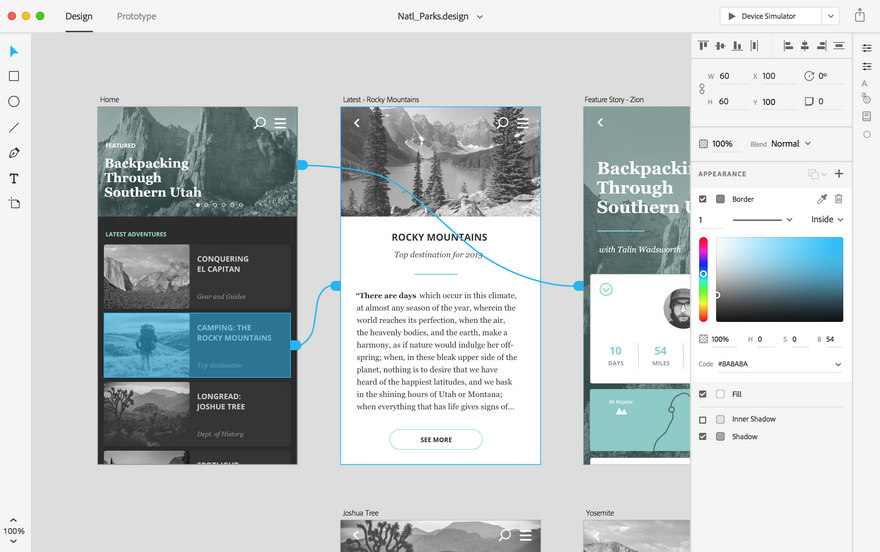This screenshot has width=880, height=552.
Task: Select the Text tool
Action: (14, 178)
